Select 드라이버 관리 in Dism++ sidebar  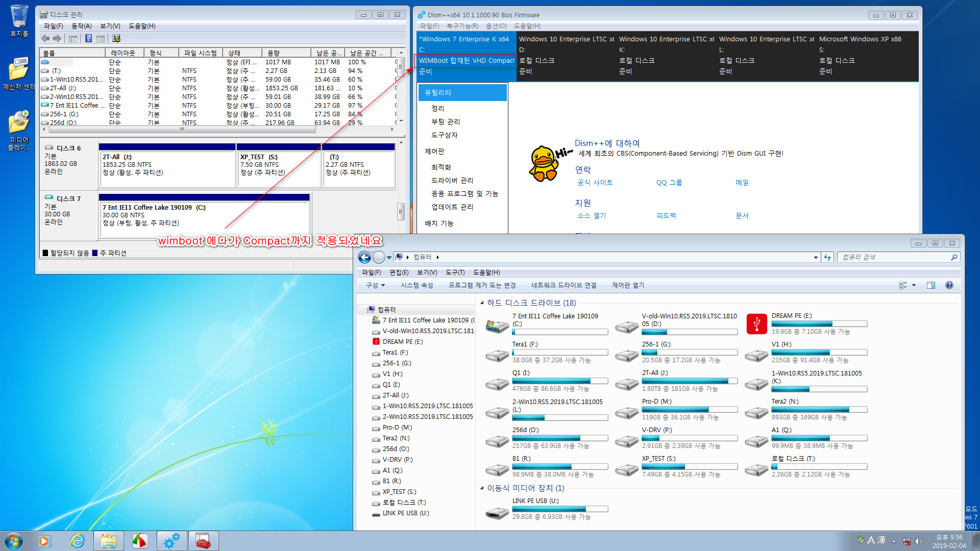coord(452,181)
